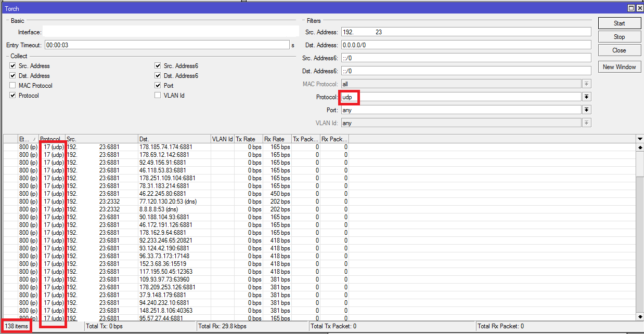Open the VLAN Id filter dropdown arrow
The height and width of the screenshot is (334, 644).
pos(587,123)
